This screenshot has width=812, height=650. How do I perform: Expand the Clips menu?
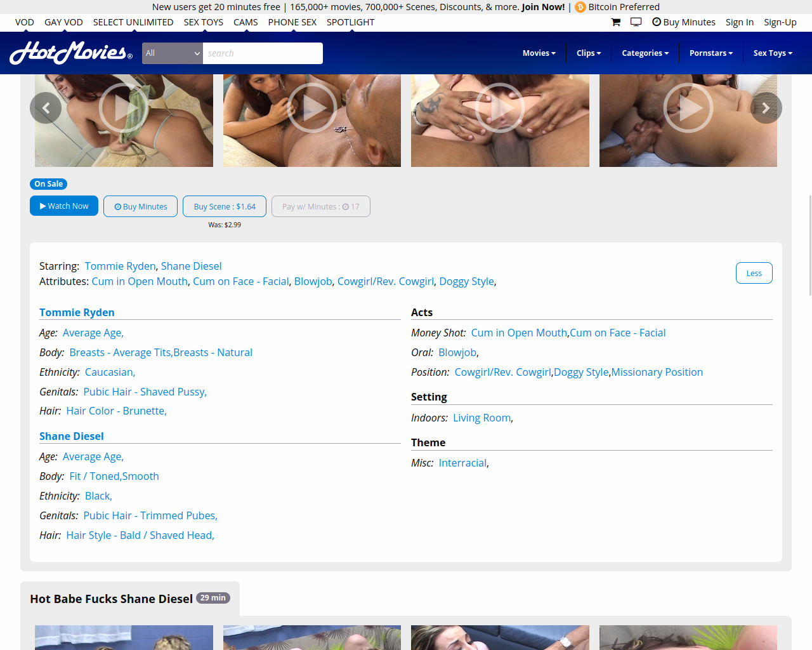pos(589,53)
